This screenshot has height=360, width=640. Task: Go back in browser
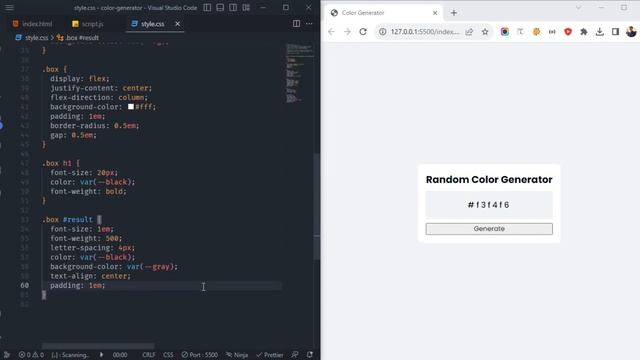pyautogui.click(x=331, y=32)
